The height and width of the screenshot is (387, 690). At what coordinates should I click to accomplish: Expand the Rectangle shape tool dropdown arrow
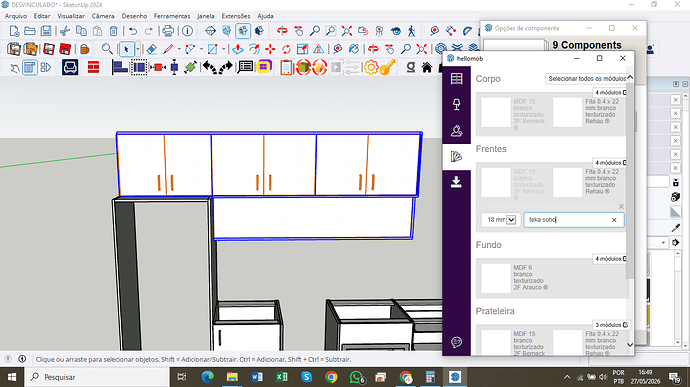224,49
